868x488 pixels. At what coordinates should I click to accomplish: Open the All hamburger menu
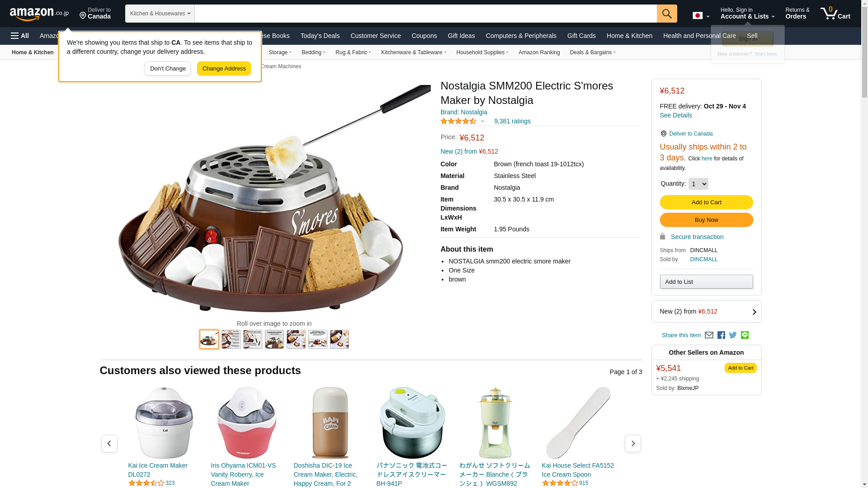pyautogui.click(x=20, y=36)
